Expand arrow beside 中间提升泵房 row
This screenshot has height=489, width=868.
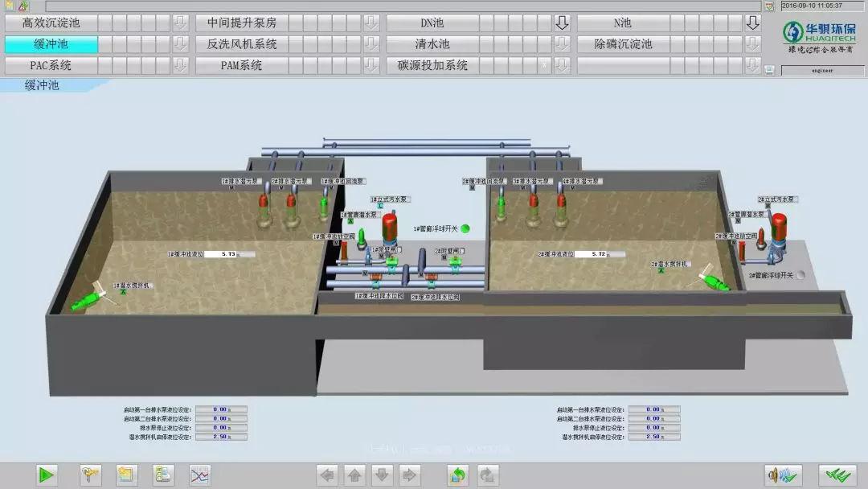point(371,23)
